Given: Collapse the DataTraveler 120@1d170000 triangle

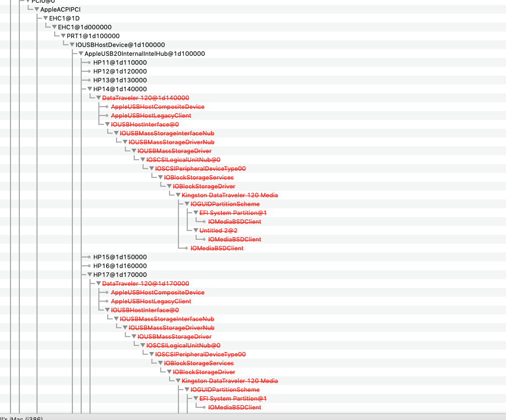Looking at the screenshot, I should (99, 283).
